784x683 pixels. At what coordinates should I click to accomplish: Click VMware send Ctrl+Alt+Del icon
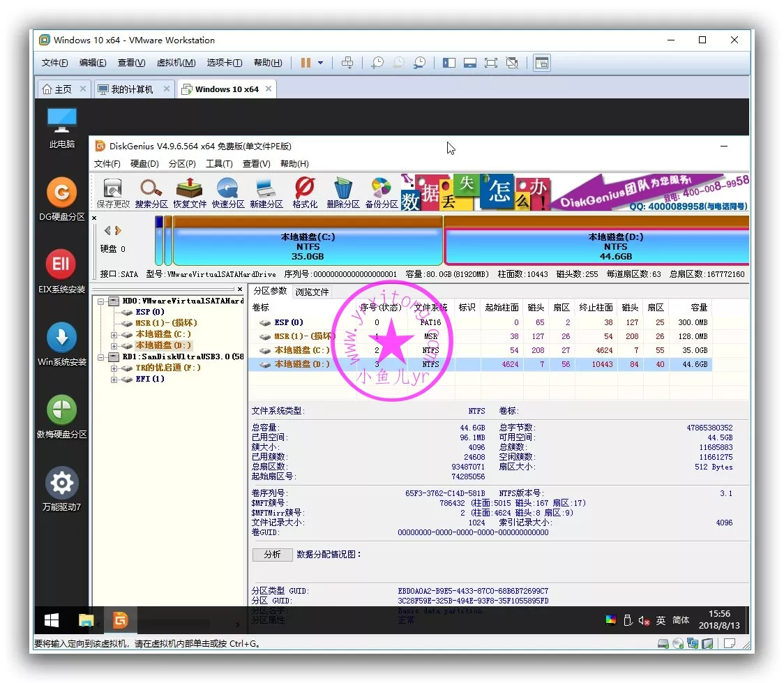point(347,63)
